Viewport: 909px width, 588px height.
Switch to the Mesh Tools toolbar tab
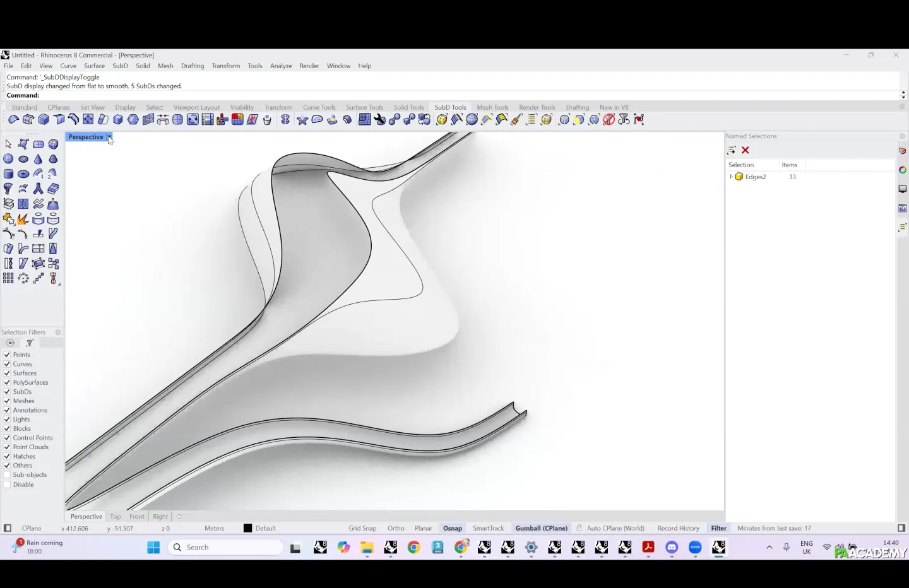(x=492, y=107)
